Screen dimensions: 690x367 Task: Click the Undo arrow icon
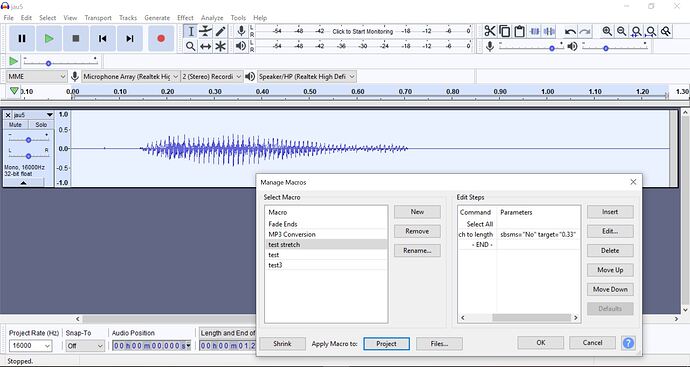click(x=570, y=31)
